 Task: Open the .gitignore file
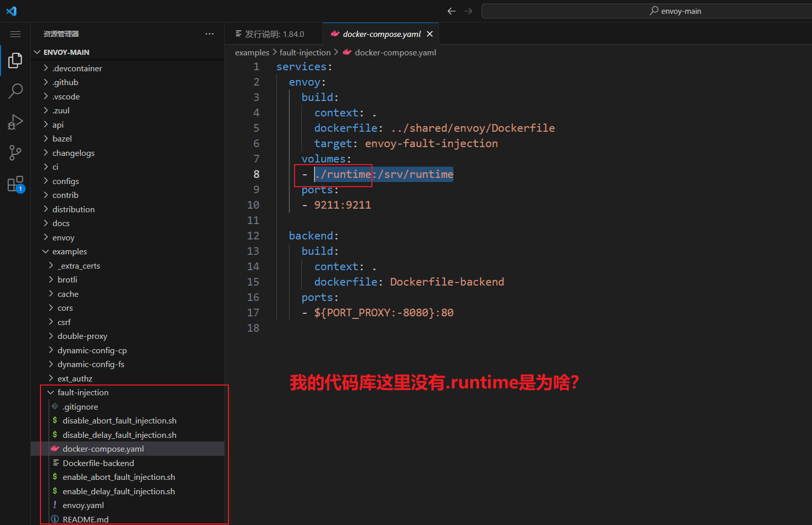click(x=128, y=407)
